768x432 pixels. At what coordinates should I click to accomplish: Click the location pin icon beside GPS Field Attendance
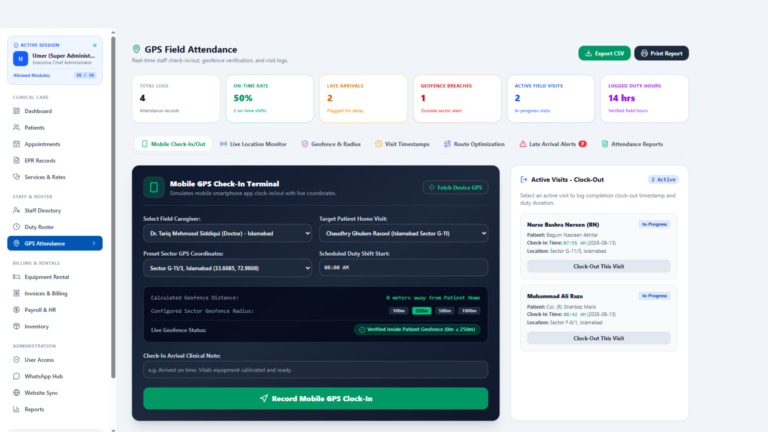point(136,49)
